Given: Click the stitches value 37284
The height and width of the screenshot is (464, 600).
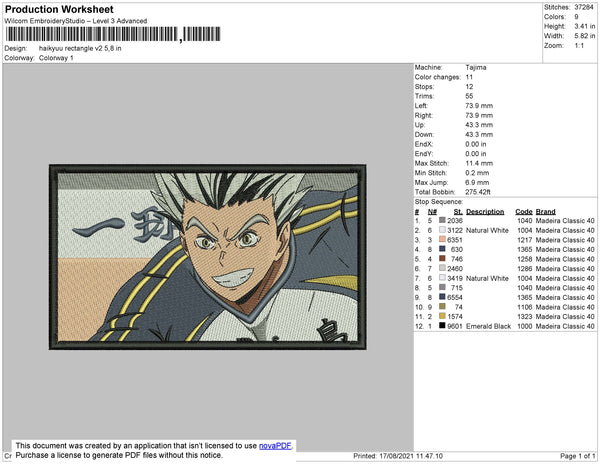Looking at the screenshot, I should 584,7.
